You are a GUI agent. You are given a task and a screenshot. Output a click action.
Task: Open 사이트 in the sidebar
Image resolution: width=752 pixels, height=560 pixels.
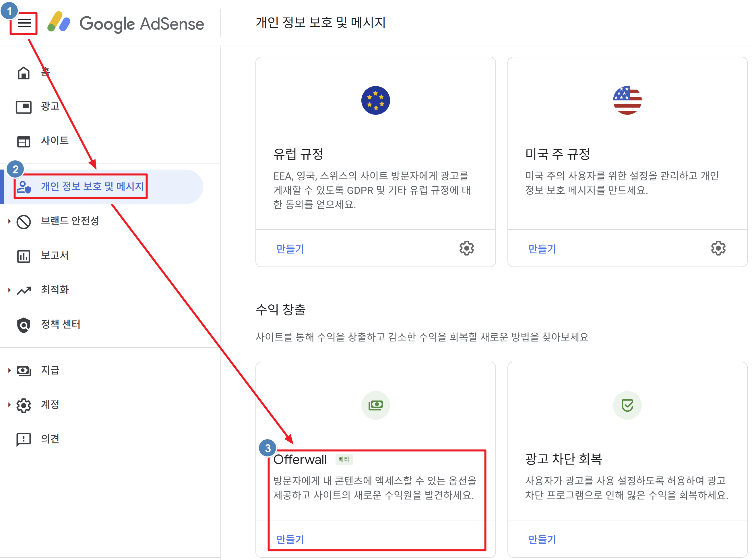(55, 141)
